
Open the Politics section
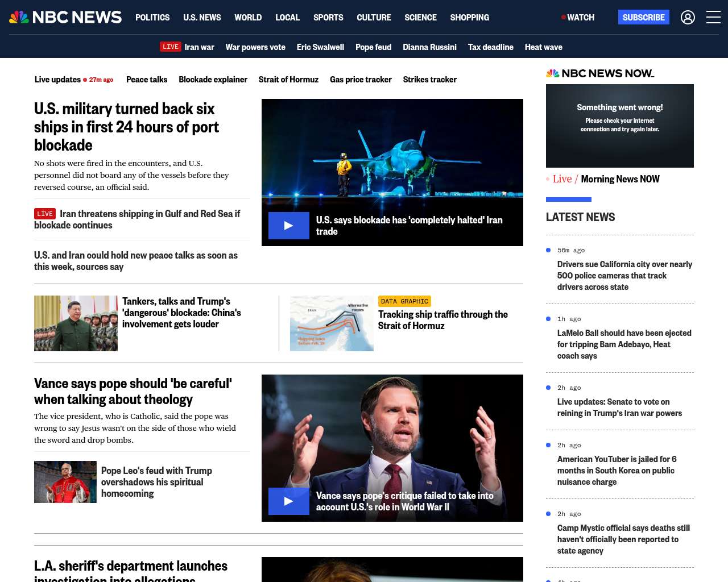[152, 18]
